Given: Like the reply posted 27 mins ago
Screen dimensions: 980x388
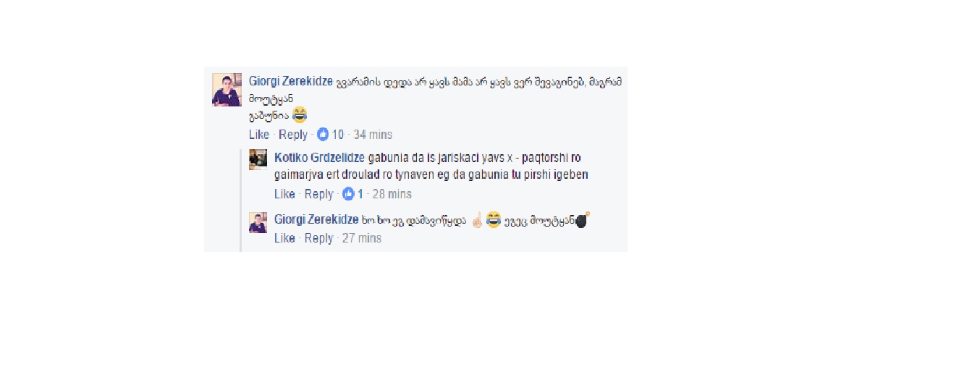Looking at the screenshot, I should pyautogui.click(x=284, y=238).
